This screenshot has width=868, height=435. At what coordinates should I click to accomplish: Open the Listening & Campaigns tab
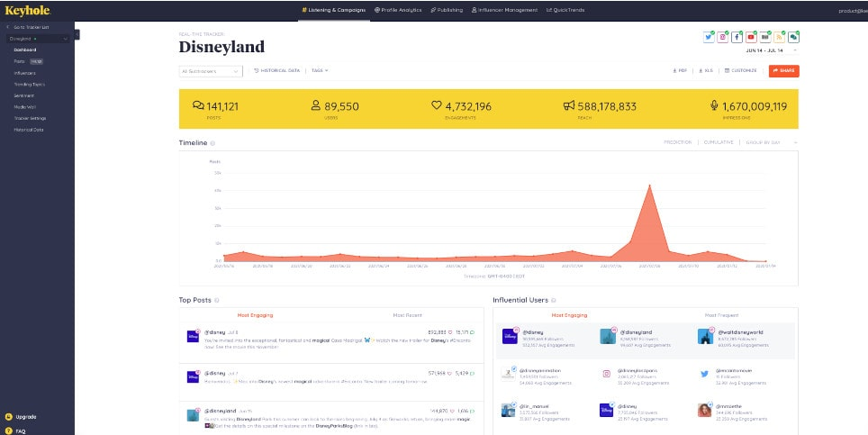(334, 10)
